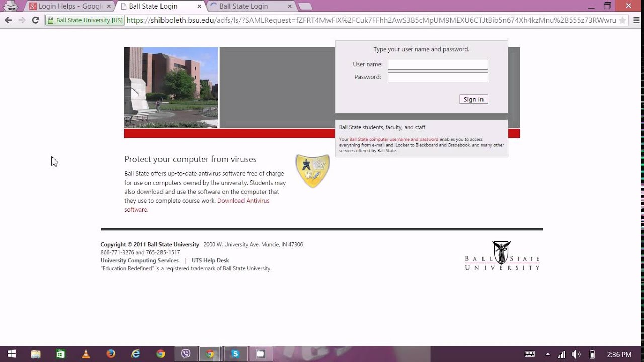Open the last white taskbar app

[x=260, y=354]
